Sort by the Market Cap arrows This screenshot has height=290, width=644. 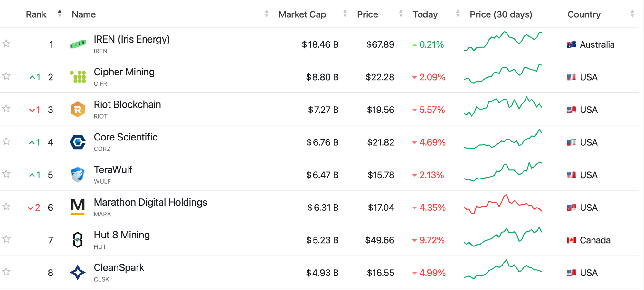pos(345,14)
